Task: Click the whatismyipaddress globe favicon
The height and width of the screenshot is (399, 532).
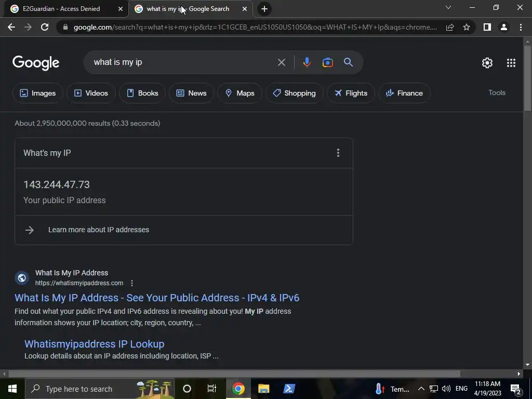Action: (22, 278)
